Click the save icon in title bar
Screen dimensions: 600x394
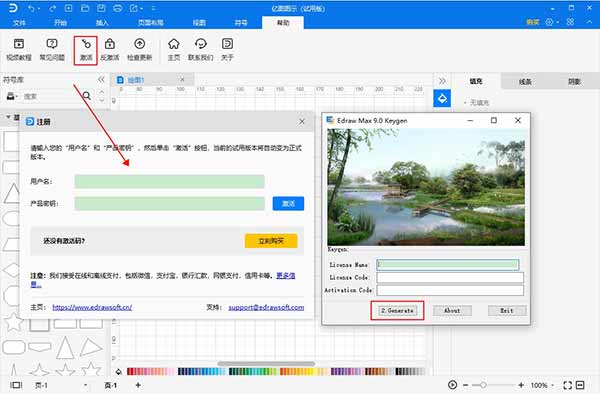pos(101,8)
